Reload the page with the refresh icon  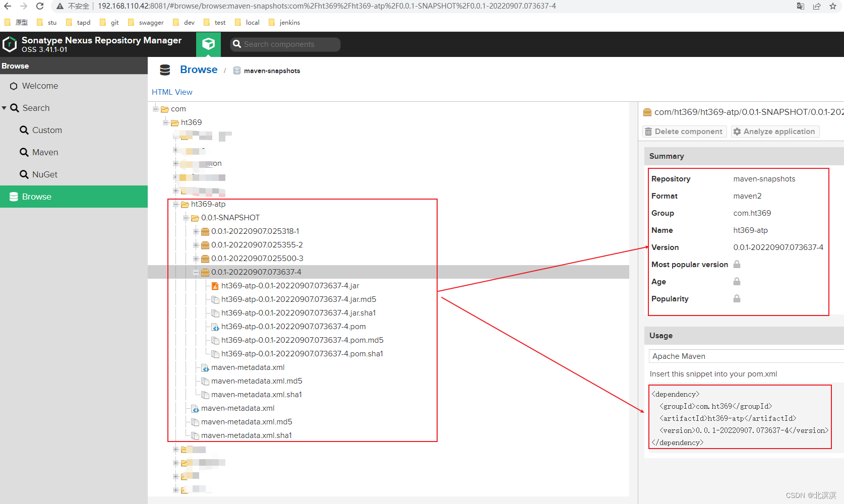pos(40,6)
